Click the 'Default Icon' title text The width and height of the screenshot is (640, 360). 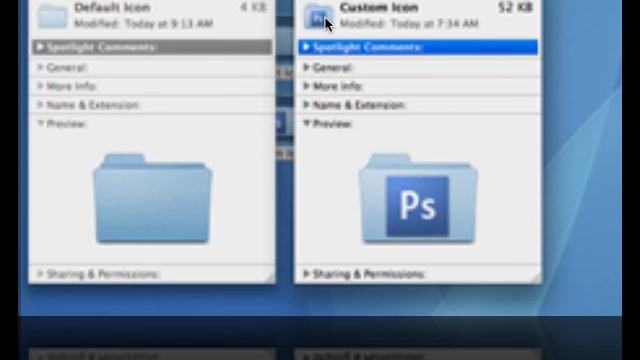point(112,7)
